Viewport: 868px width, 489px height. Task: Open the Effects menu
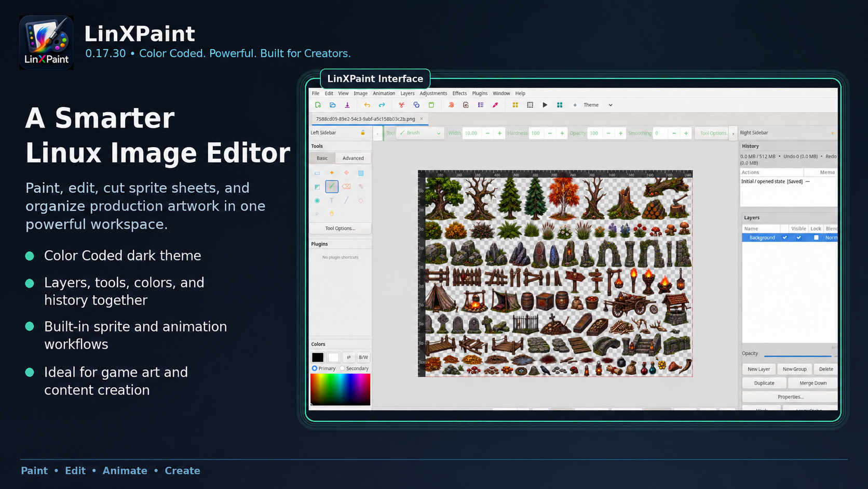click(459, 94)
